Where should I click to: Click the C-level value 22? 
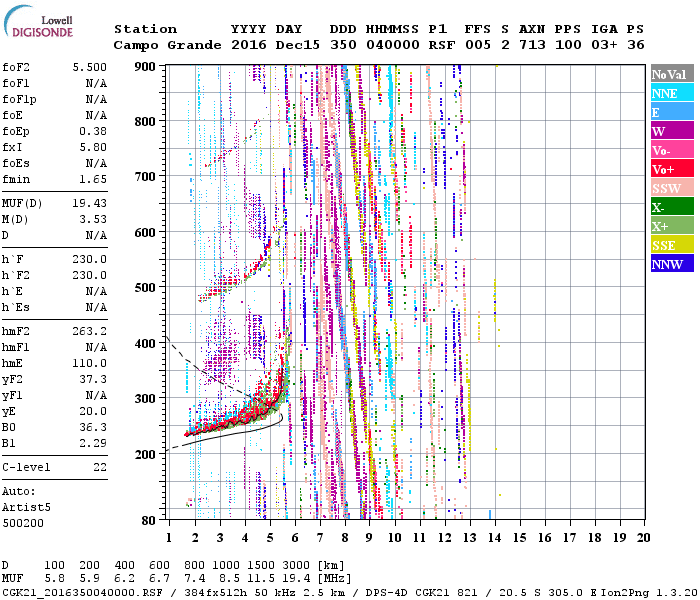pyautogui.click(x=100, y=467)
